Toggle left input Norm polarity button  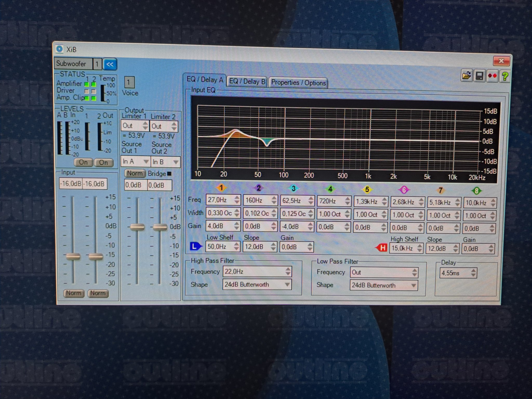pos(74,293)
